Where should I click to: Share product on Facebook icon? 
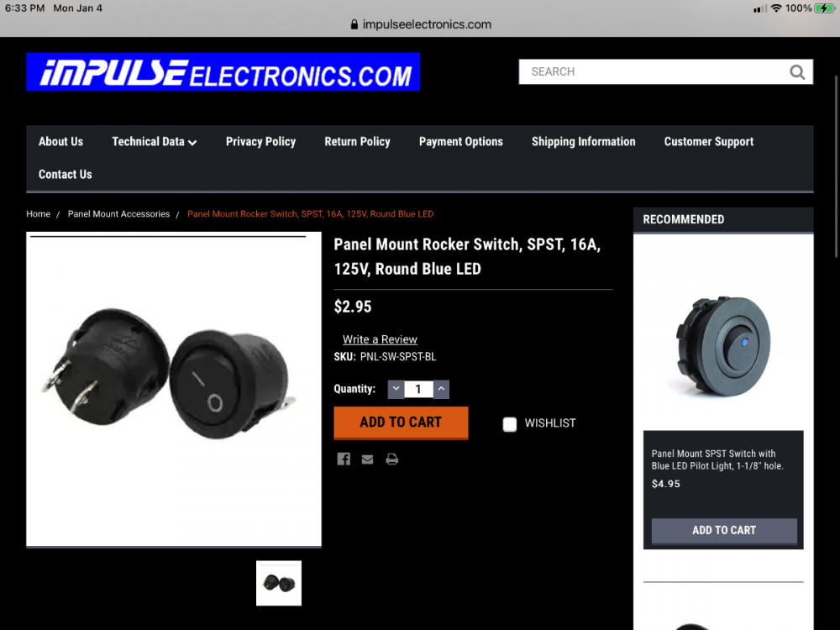[344, 459]
